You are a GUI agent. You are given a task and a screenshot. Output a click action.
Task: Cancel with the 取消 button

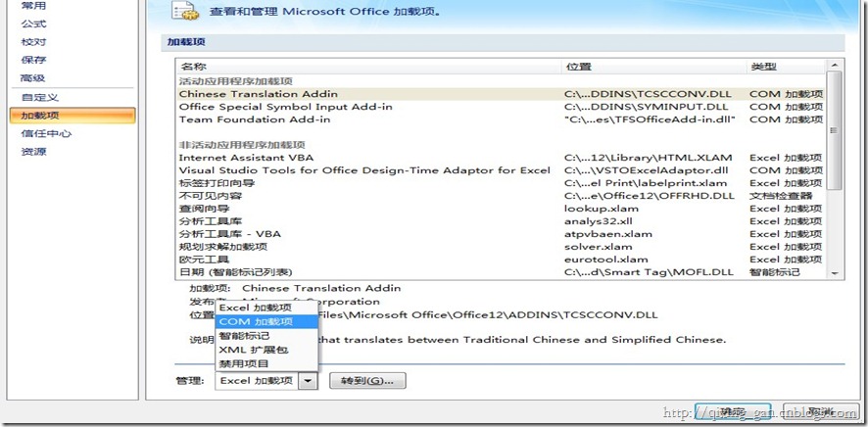[x=821, y=412]
